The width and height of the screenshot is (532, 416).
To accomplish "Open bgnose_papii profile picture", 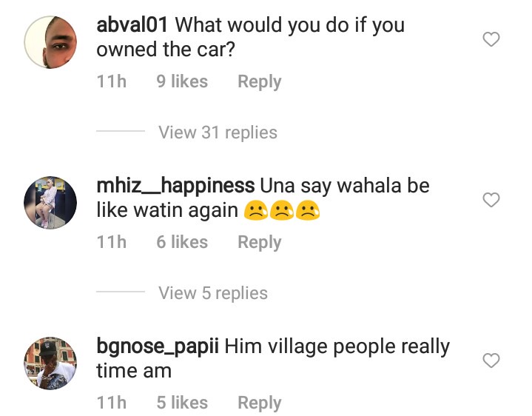I will [50, 363].
